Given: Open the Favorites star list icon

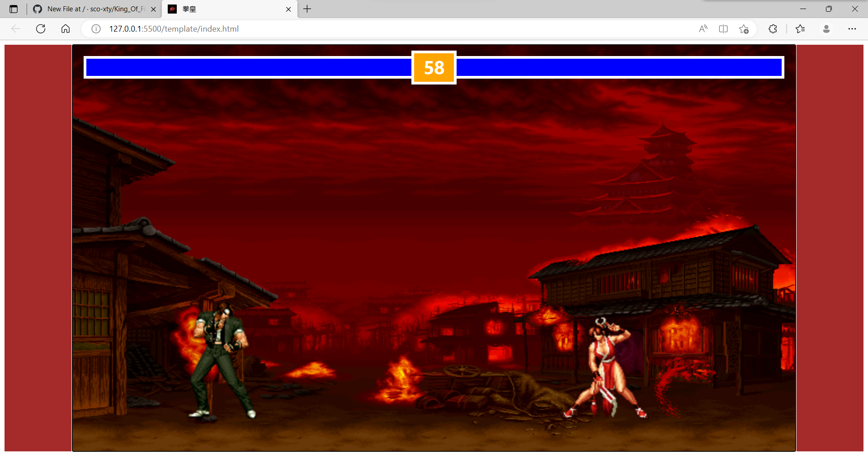Looking at the screenshot, I should tap(800, 28).
